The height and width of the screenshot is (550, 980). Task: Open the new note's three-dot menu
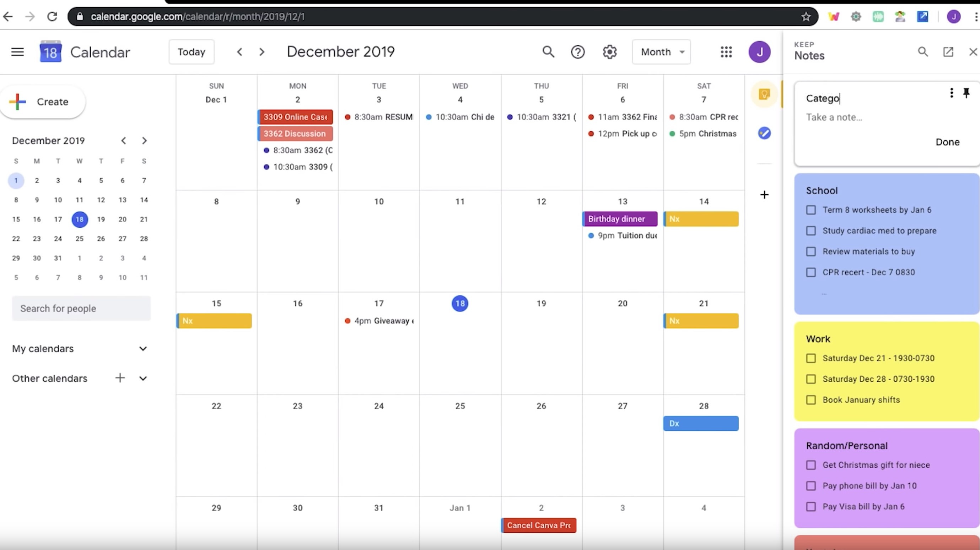[x=951, y=93]
